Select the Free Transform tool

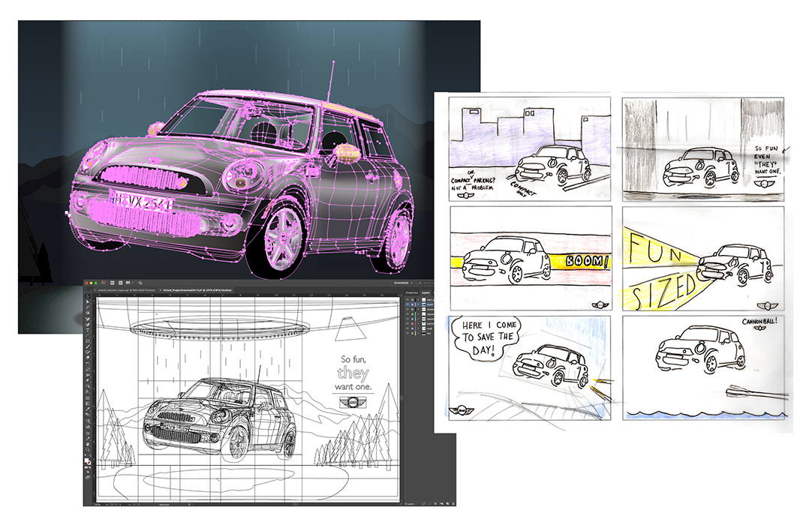[x=88, y=380]
